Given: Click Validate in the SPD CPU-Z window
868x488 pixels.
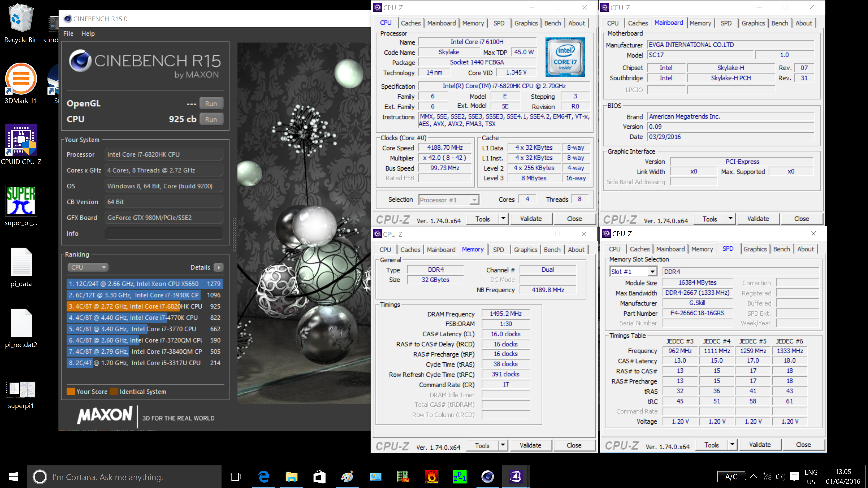Looking at the screenshot, I should point(760,445).
